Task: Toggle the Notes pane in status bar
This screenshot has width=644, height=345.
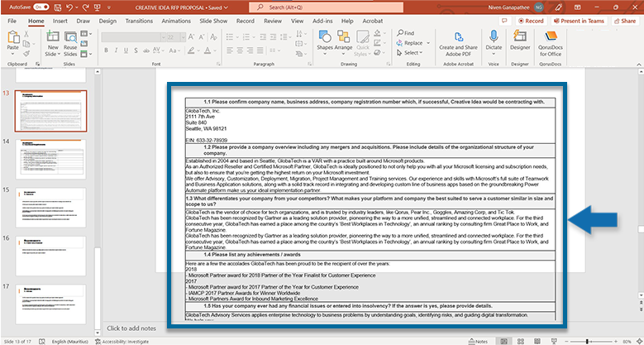Action: tap(477, 341)
